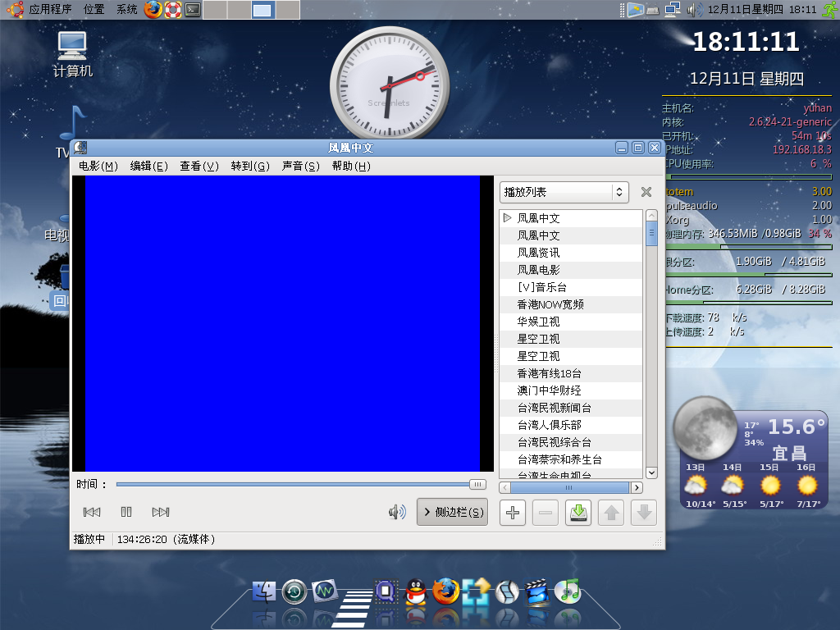Screen dimensions: 840x630
Task: Switch to the first workspace in the switcher
Action: (216, 10)
